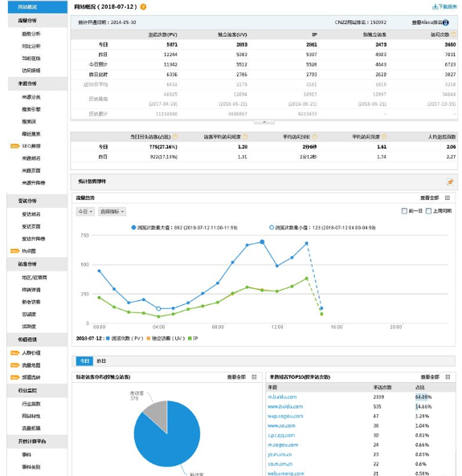
Task: Open 搜索引擎 in the sidebar
Action: tap(31, 109)
